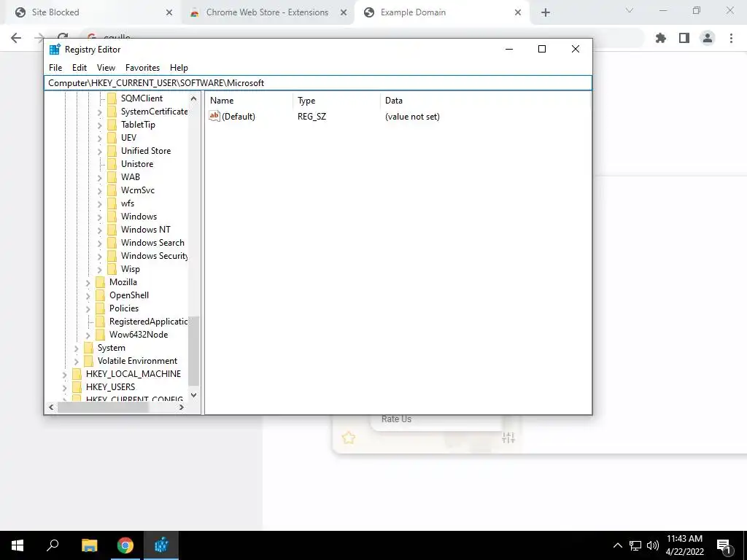Open the View menu in Registry Editor
Viewport: 747px width, 560px height.
[x=106, y=68]
